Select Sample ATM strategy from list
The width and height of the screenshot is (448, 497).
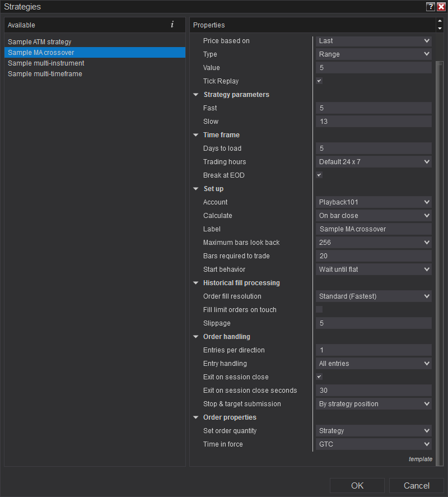tap(40, 42)
